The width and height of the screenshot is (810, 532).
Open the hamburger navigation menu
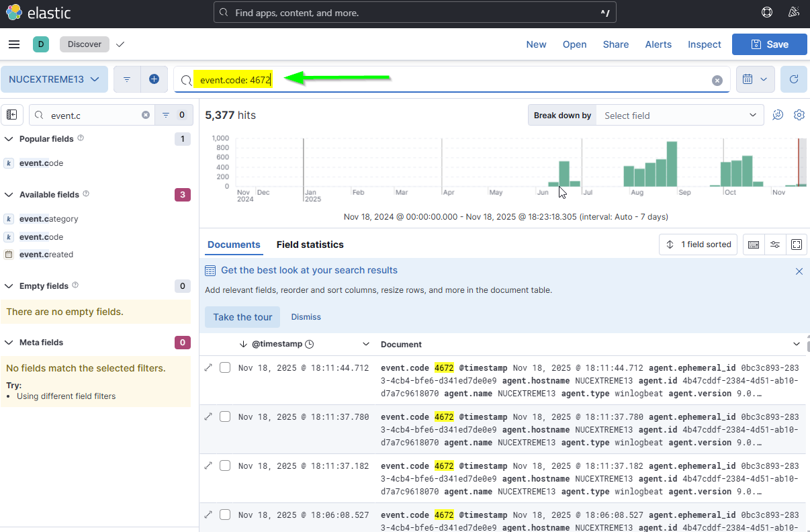(x=14, y=44)
